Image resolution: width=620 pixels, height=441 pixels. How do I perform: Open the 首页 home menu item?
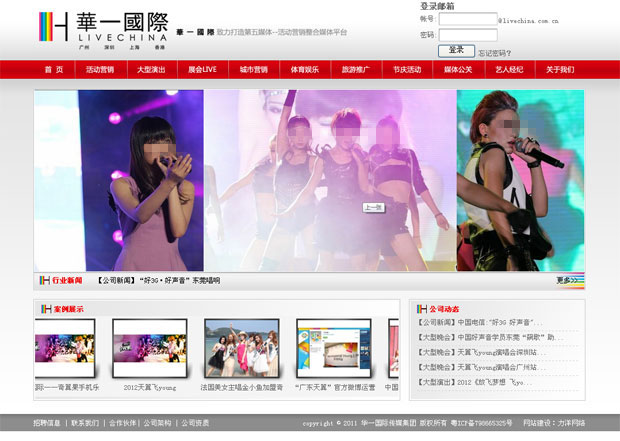tap(53, 70)
